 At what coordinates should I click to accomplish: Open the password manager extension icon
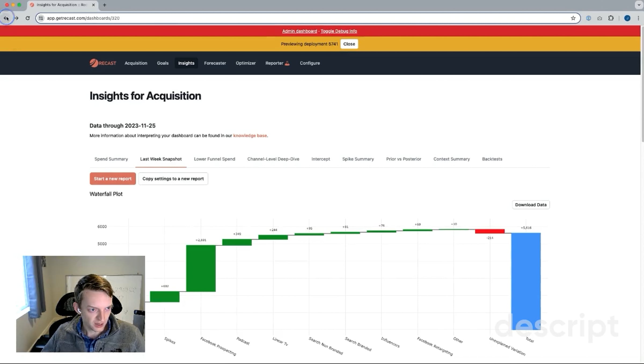click(588, 18)
